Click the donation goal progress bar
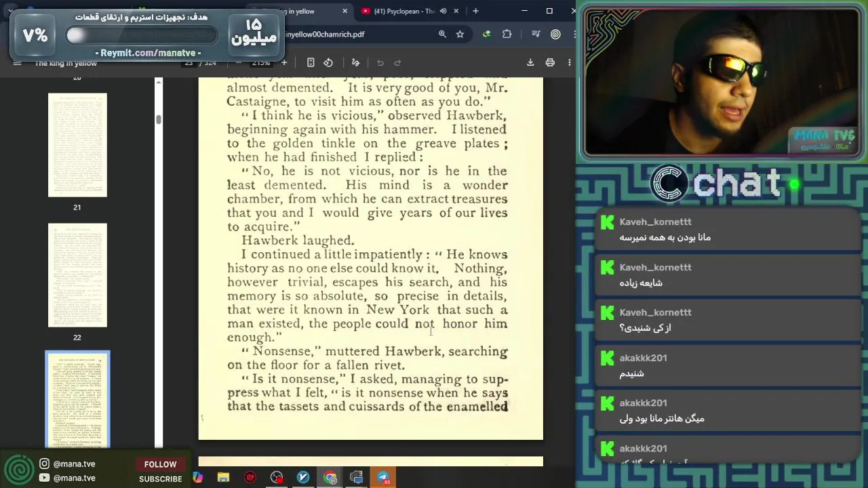 pos(142,35)
